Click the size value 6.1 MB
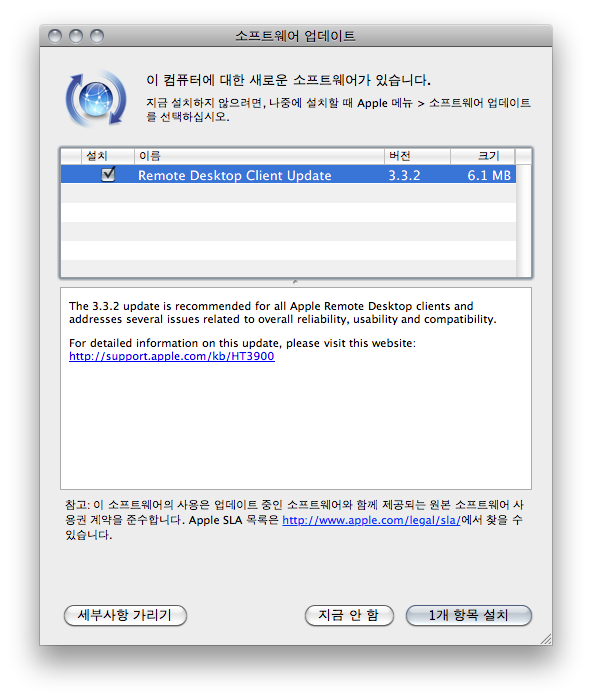Screen dimensions: 592x700 pyautogui.click(x=489, y=175)
